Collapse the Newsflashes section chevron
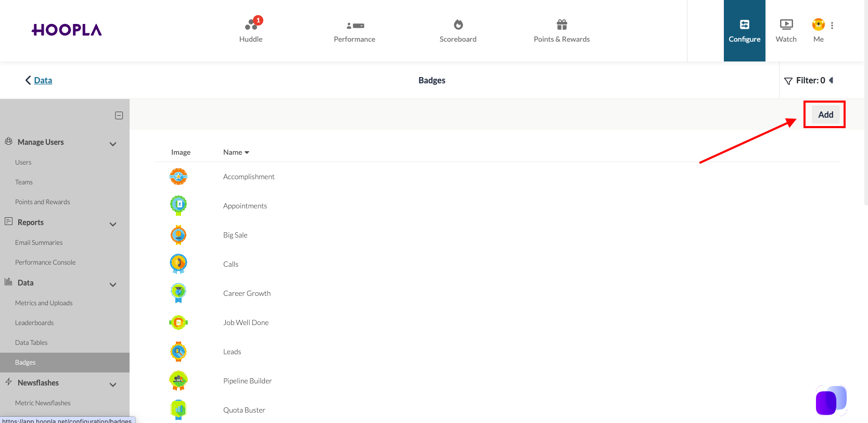 [113, 384]
